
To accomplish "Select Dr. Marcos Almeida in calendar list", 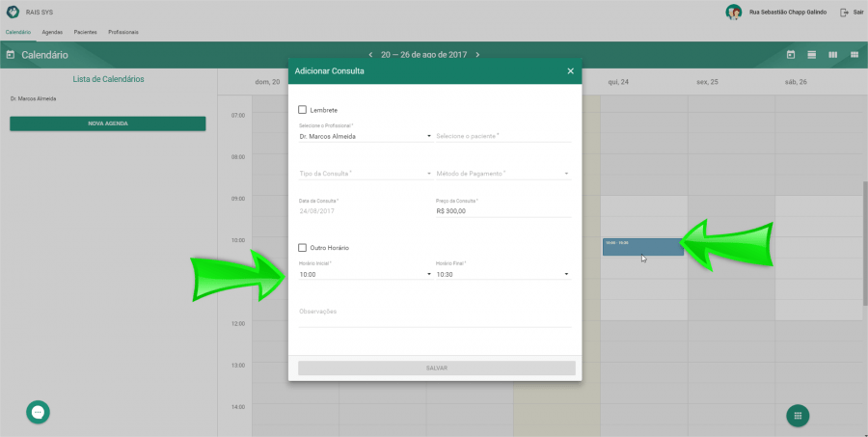I will coord(33,98).
